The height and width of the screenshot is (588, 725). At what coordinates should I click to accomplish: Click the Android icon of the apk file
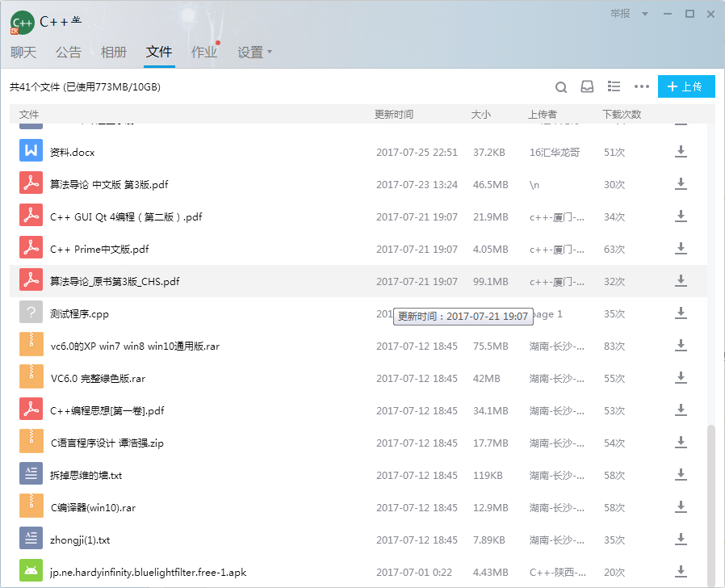click(x=31, y=570)
